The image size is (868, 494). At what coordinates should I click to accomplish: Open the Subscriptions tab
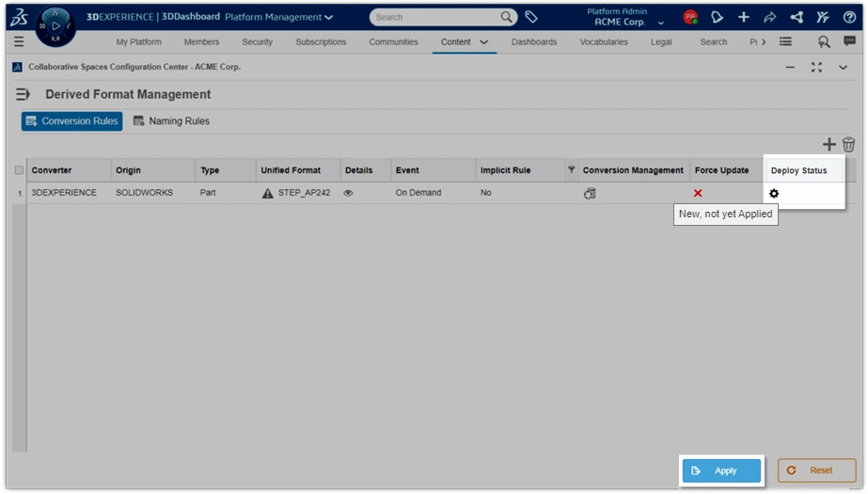click(x=321, y=42)
